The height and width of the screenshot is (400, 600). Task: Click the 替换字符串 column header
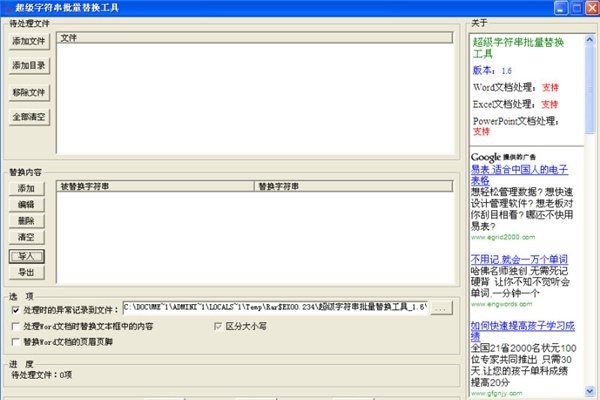[x=353, y=186]
